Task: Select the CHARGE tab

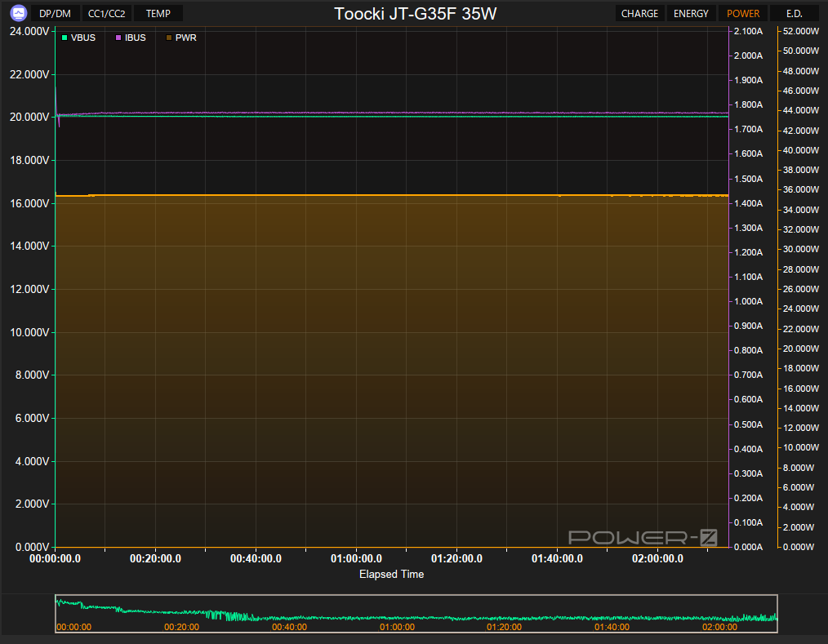Action: click(x=639, y=13)
